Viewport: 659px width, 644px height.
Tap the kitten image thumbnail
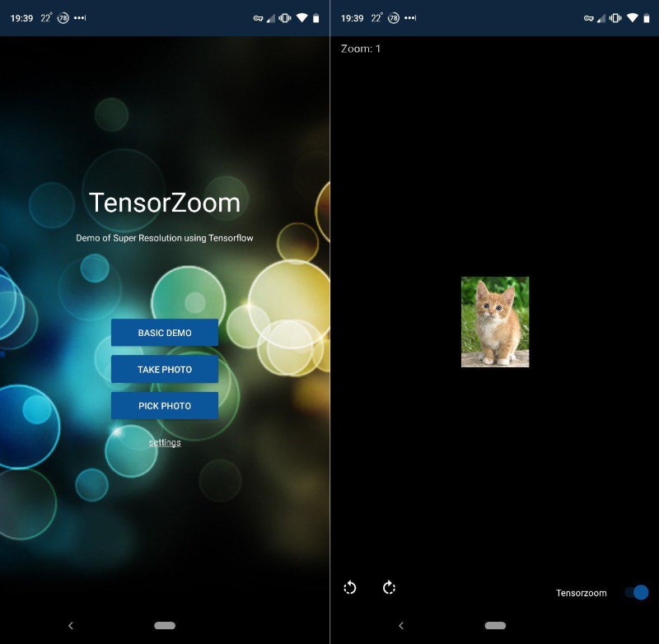(495, 322)
